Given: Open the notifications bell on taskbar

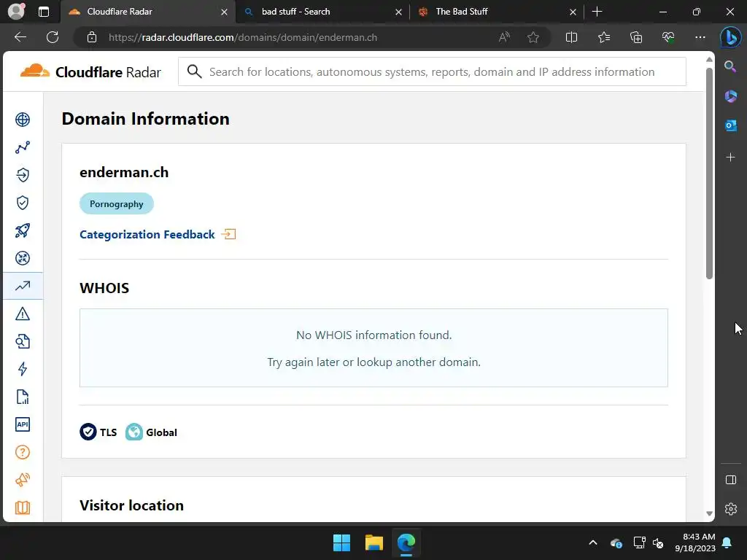Looking at the screenshot, I should [x=727, y=542].
